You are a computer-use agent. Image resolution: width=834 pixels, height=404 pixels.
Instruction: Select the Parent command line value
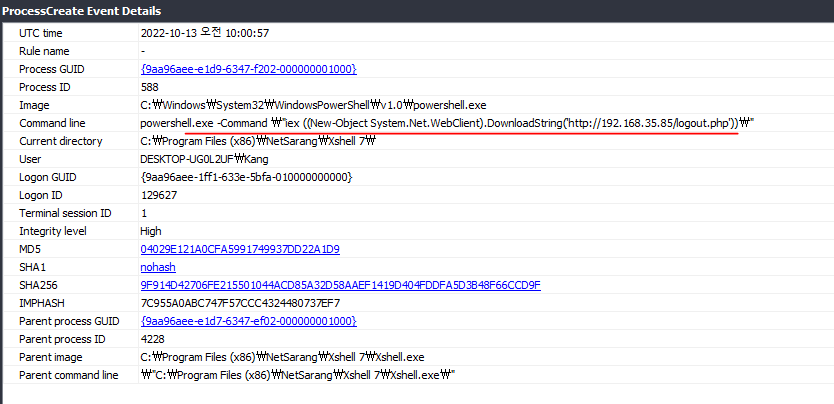coord(298,375)
